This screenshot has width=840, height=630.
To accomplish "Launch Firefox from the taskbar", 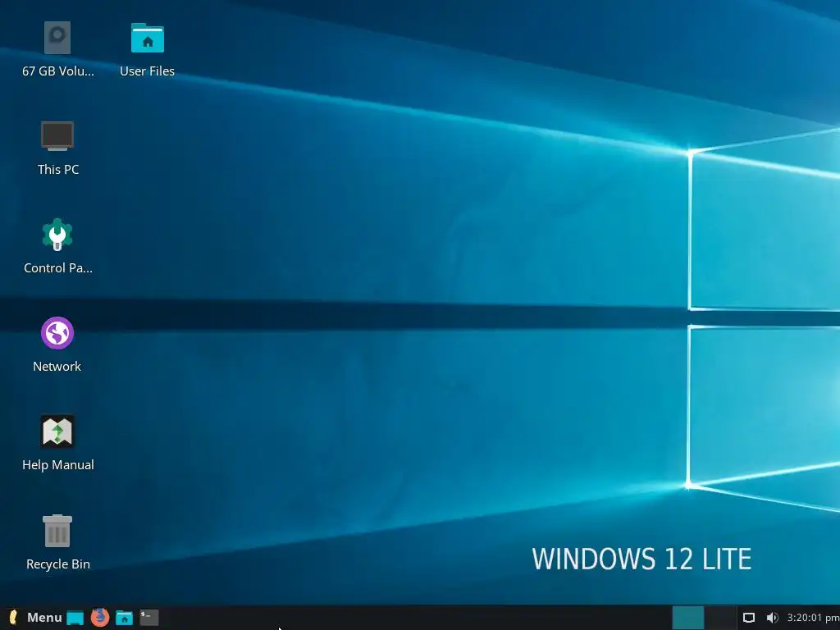I will [99, 617].
